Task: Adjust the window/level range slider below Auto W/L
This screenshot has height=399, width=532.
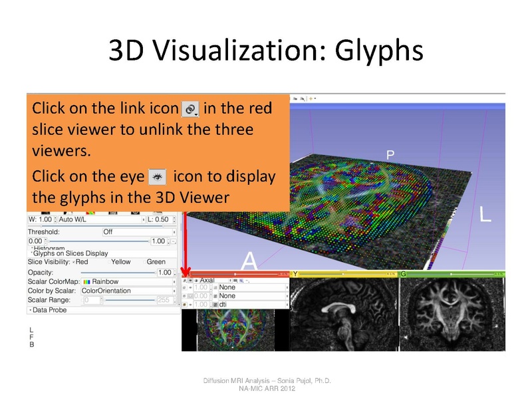Action: point(102,226)
